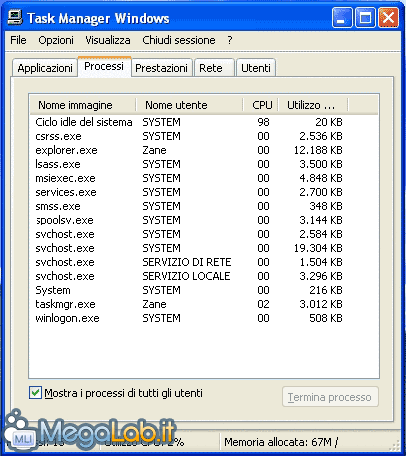Viewport: 406px width, 456px height.
Task: Switch to the Prestazioni tab
Action: tap(161, 68)
